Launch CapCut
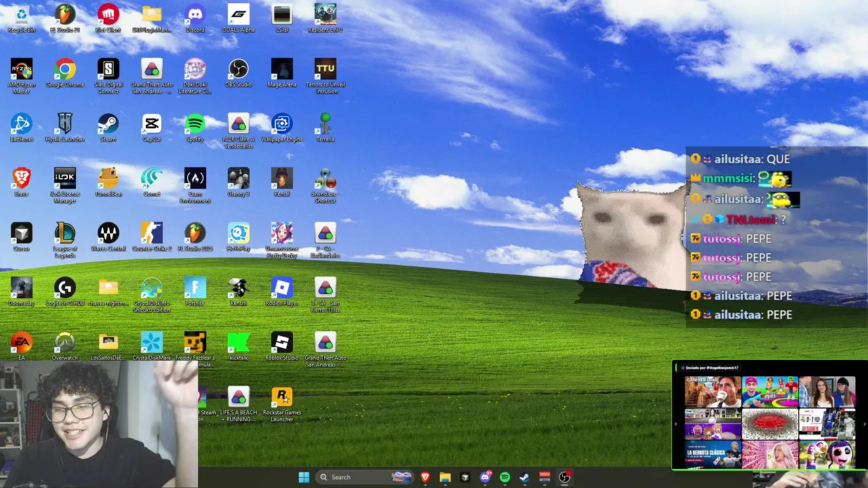This screenshot has width=868, height=488. (x=151, y=127)
